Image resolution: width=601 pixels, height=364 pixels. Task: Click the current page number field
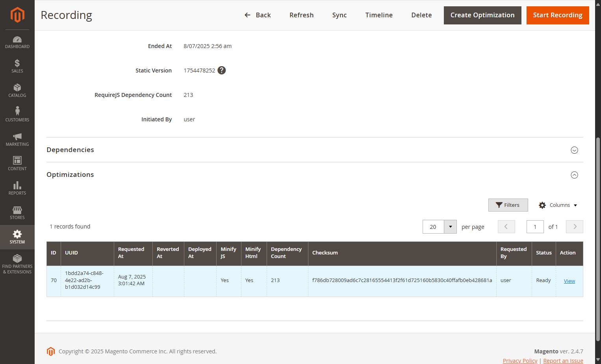click(x=535, y=227)
